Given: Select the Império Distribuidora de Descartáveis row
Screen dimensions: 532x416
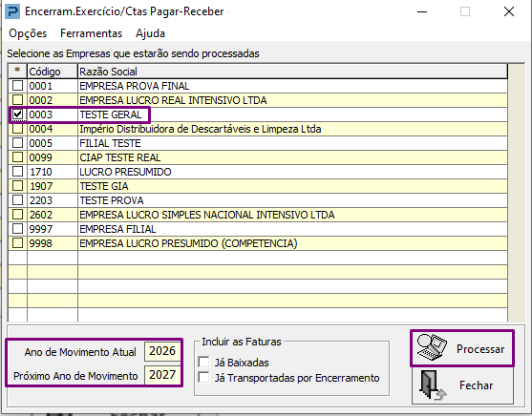Looking at the screenshot, I should [x=258, y=129].
